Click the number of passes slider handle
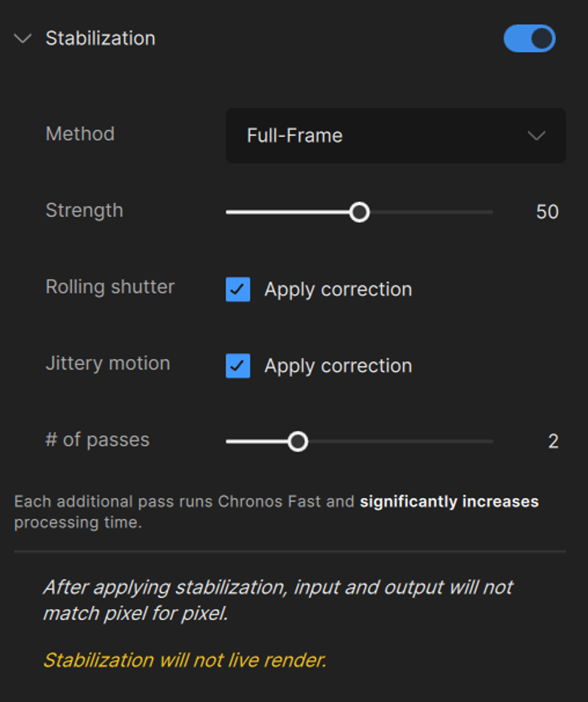The image size is (588, 702). pos(298,442)
